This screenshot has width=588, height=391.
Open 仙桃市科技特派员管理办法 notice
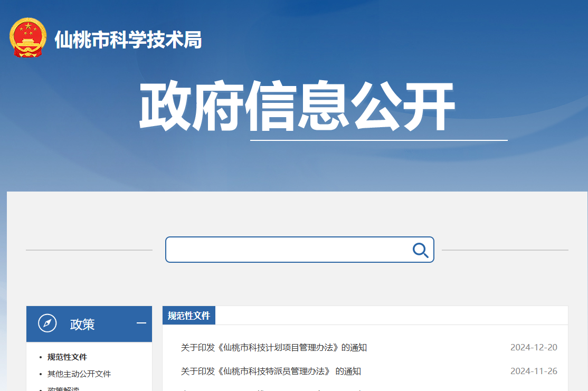[271, 371]
